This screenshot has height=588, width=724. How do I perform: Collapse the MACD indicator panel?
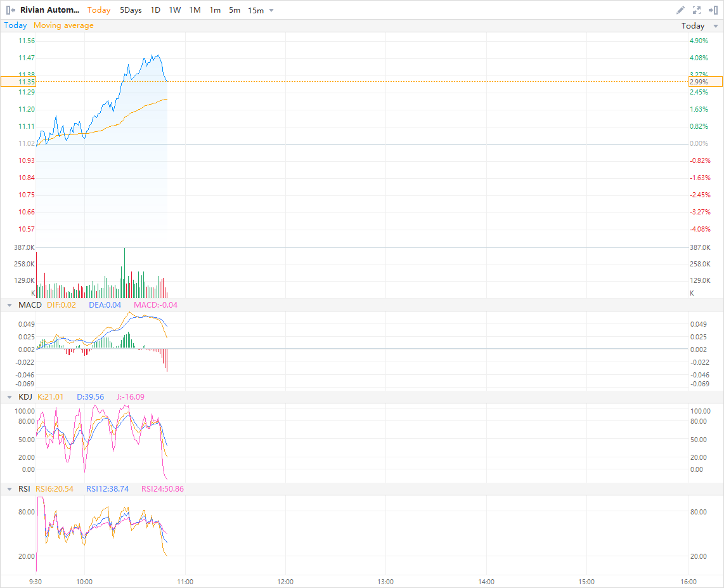[x=10, y=305]
